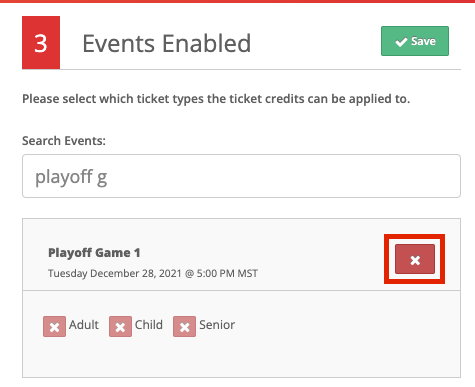The width and height of the screenshot is (475, 387).
Task: Click the Events Enabled heading
Action: coord(166,43)
